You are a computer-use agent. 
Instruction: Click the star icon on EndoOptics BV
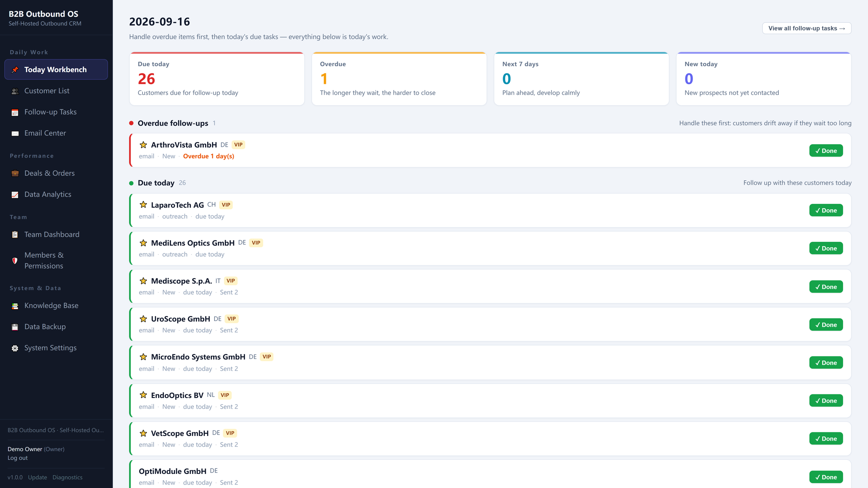coord(143,395)
